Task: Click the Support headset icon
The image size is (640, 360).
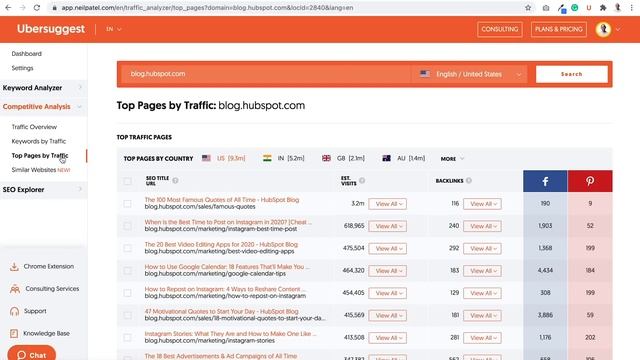Action: click(14, 311)
